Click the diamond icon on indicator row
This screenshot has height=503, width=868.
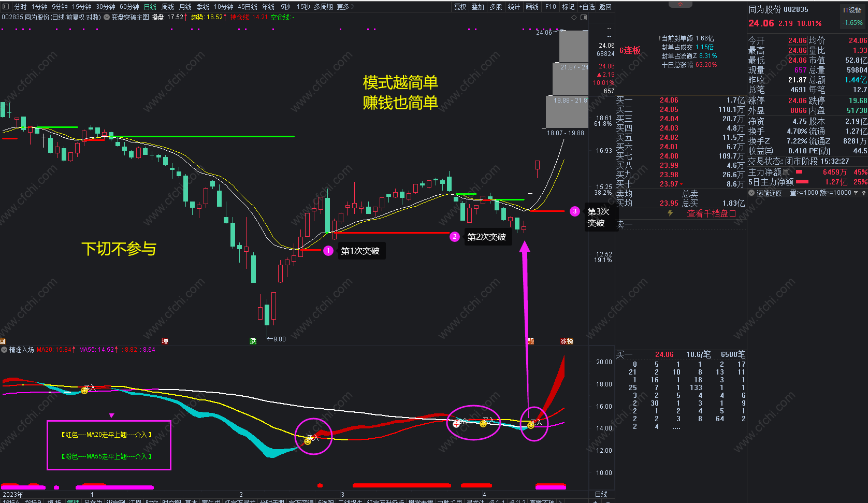pyautogui.click(x=574, y=17)
